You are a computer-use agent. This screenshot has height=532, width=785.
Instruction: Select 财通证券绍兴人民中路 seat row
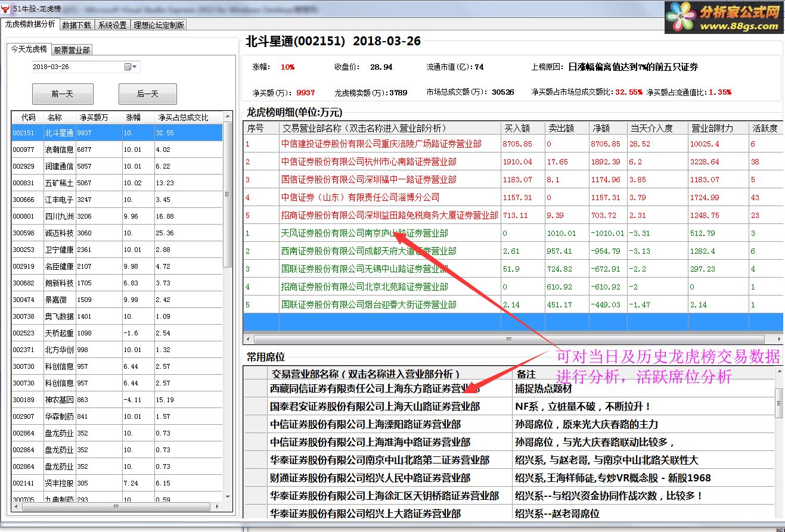point(509,478)
